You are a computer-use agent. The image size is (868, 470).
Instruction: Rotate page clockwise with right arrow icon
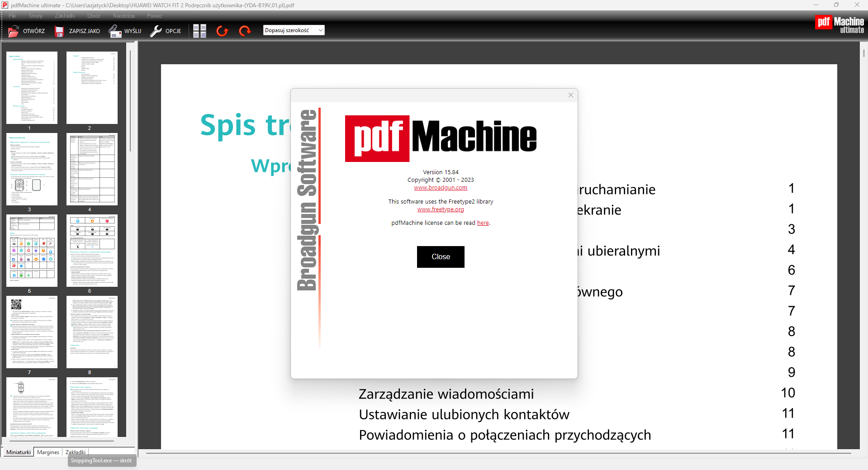(x=245, y=31)
